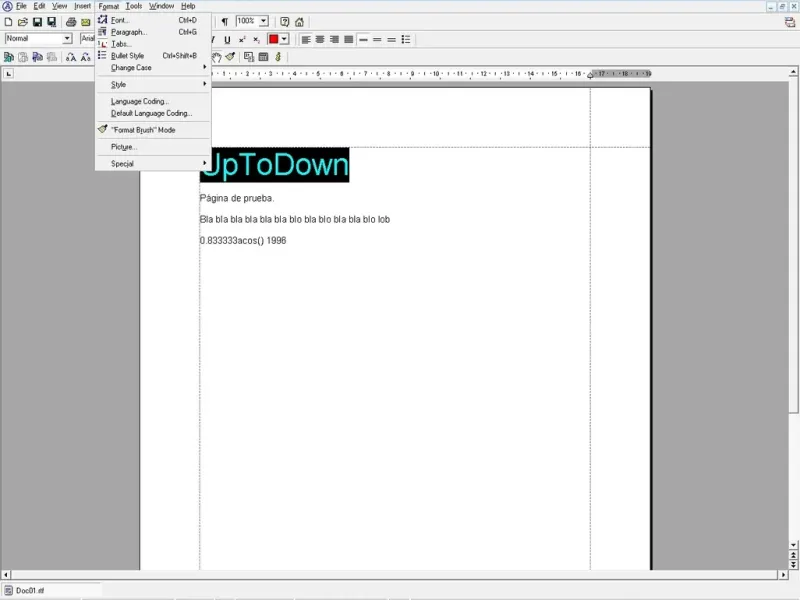Viewport: 800px width, 600px height.
Task: Expand the Style submenu
Action: pos(153,84)
